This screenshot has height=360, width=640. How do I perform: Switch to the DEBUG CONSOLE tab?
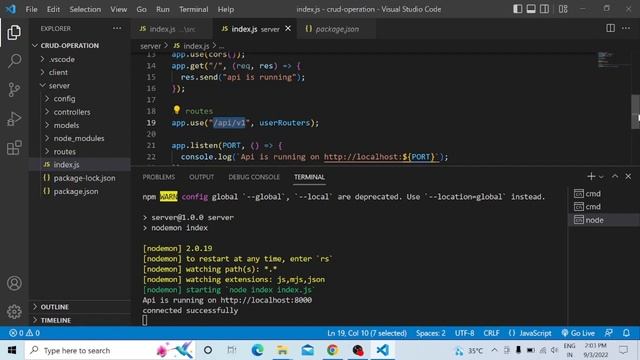[254, 177]
